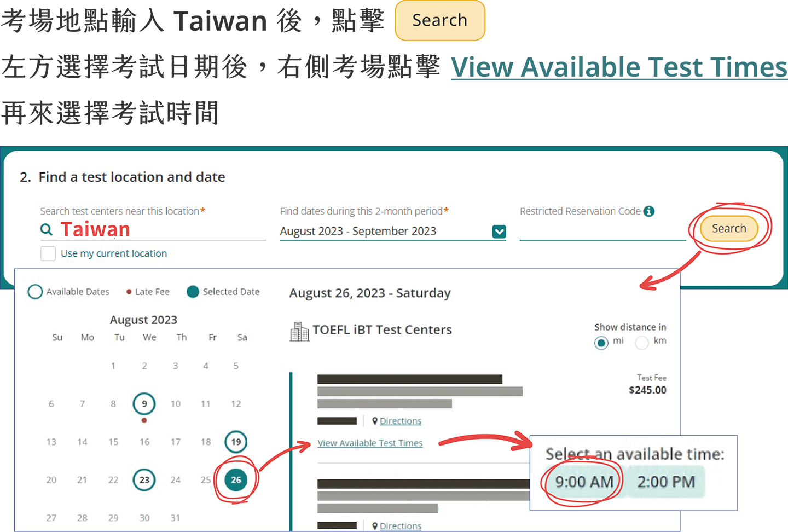Select the August 2023 - September 2023 field
Image resolution: width=788 pixels, height=532 pixels.
point(393,232)
